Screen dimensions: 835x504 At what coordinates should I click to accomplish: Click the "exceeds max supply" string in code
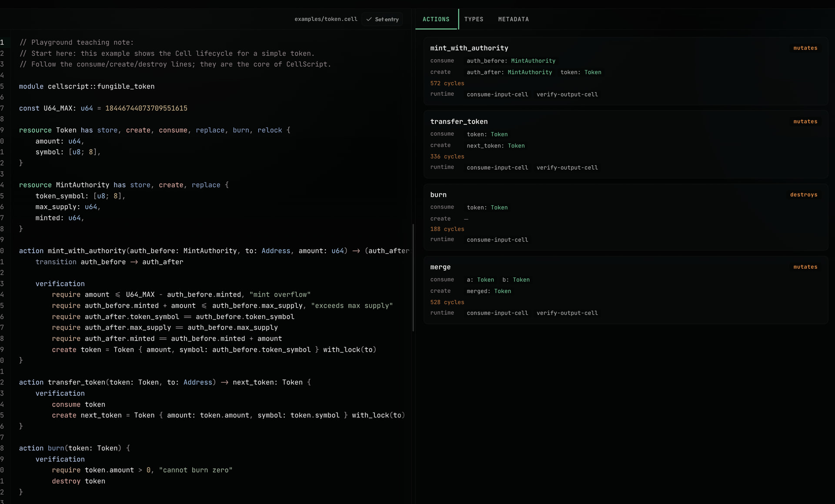tap(352, 306)
